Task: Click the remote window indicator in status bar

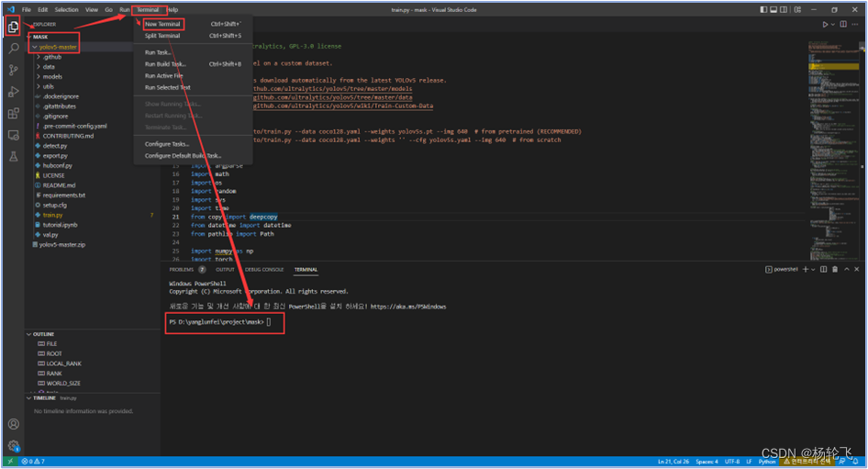Action: click(x=10, y=461)
